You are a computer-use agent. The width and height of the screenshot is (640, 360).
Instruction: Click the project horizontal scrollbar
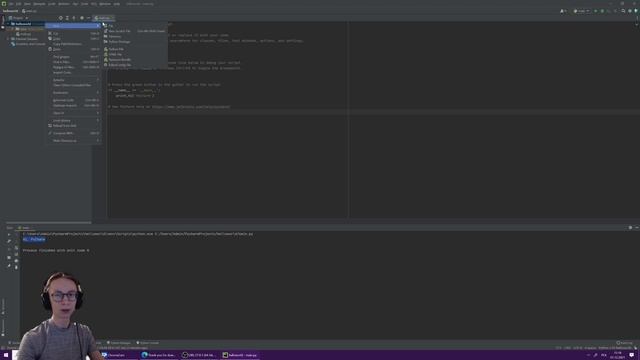49,223
